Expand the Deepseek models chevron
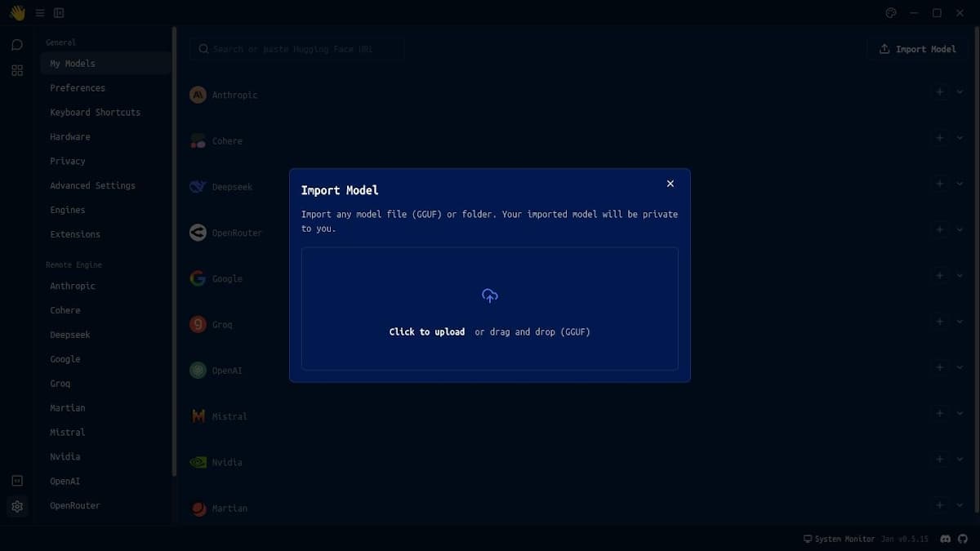The height and width of the screenshot is (551, 980). click(960, 184)
